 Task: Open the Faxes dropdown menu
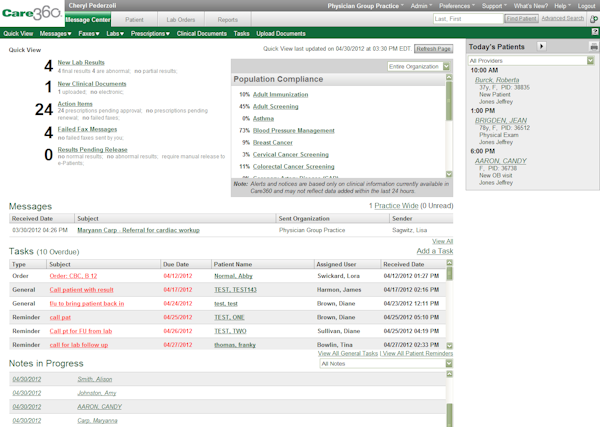89,34
